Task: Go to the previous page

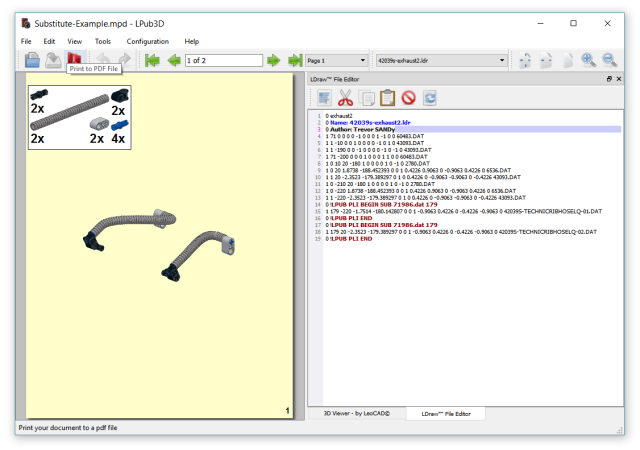Action: tap(173, 60)
